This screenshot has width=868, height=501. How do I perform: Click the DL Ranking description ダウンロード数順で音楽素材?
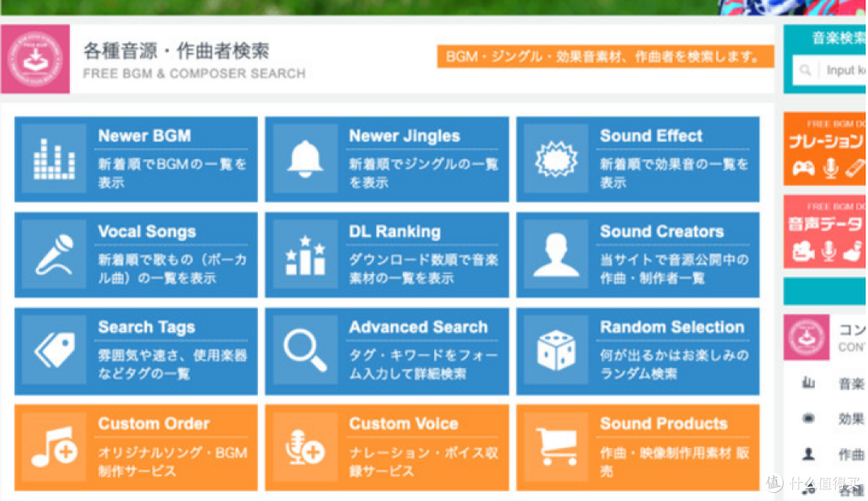click(424, 269)
